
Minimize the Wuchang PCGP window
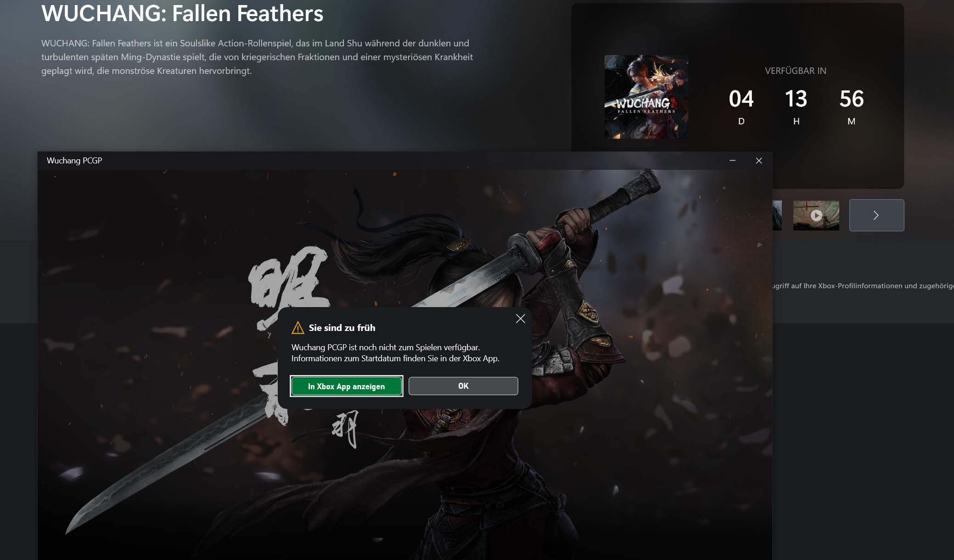click(x=733, y=161)
